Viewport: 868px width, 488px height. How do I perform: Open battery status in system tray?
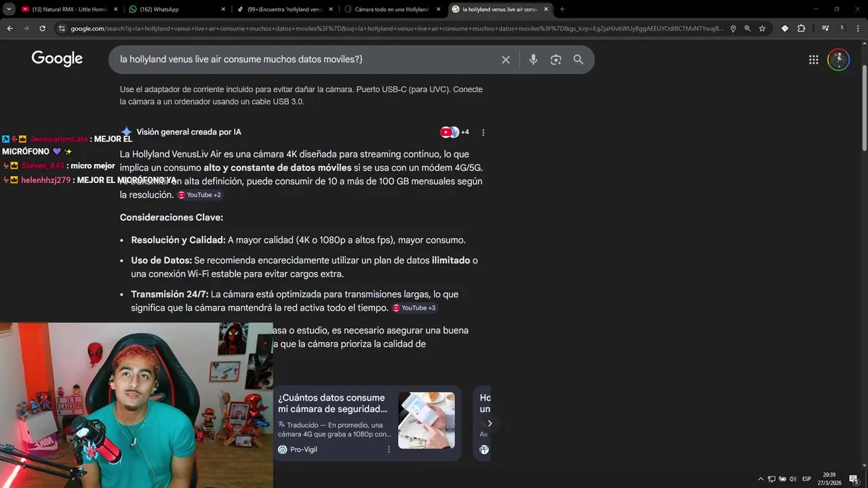coord(783,479)
